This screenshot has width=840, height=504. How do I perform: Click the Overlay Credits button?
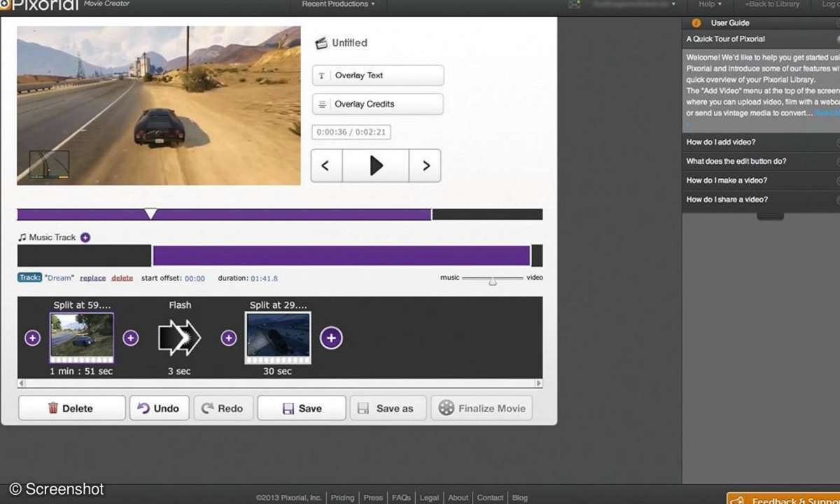point(378,104)
